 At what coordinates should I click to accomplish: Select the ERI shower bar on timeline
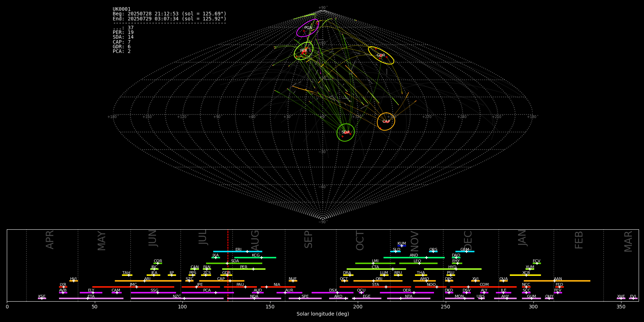(238, 252)
